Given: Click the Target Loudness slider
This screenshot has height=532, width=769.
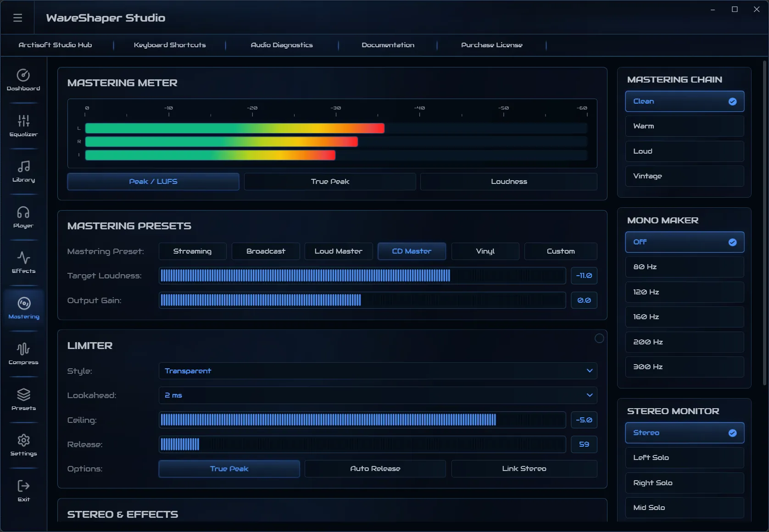Looking at the screenshot, I should [362, 276].
